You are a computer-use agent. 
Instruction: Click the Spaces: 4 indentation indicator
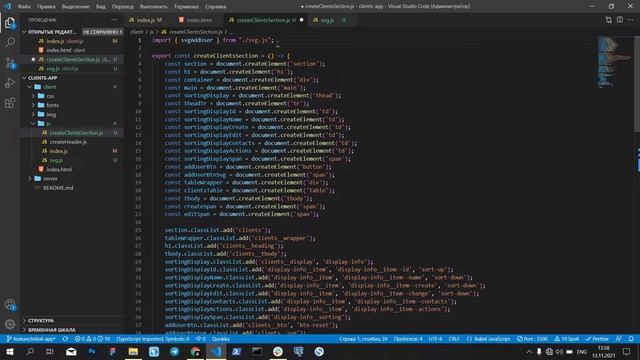coord(408,339)
